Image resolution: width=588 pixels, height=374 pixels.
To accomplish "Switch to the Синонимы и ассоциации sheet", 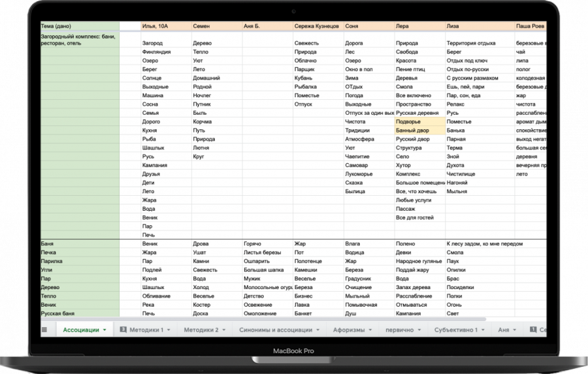I will [x=276, y=330].
